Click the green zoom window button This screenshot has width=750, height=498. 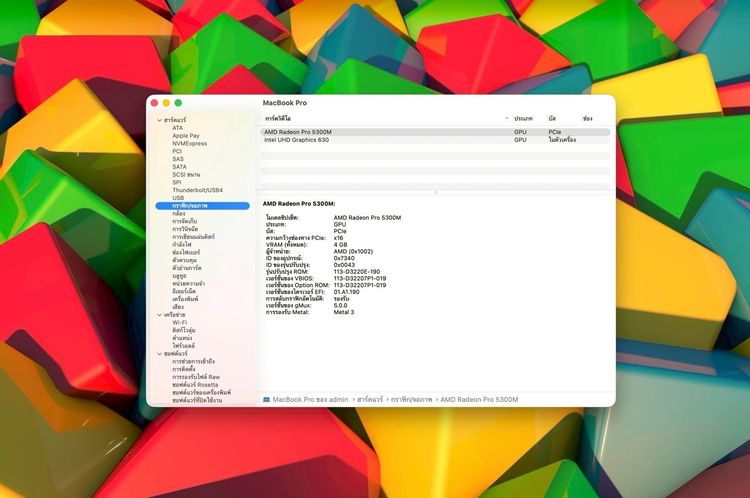coord(178,103)
